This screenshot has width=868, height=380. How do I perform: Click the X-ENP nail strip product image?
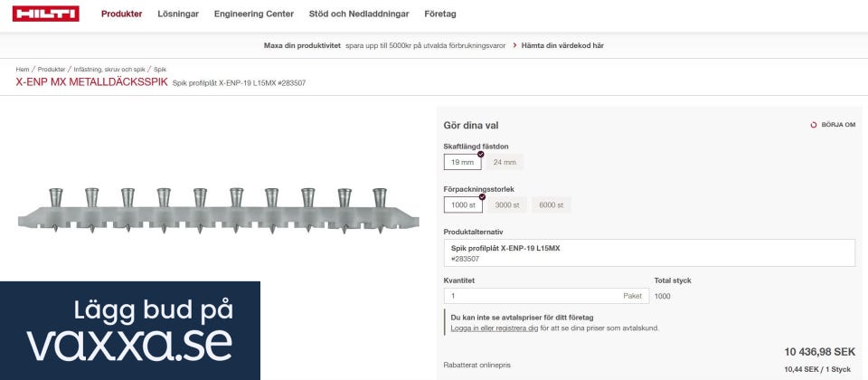[218, 211]
